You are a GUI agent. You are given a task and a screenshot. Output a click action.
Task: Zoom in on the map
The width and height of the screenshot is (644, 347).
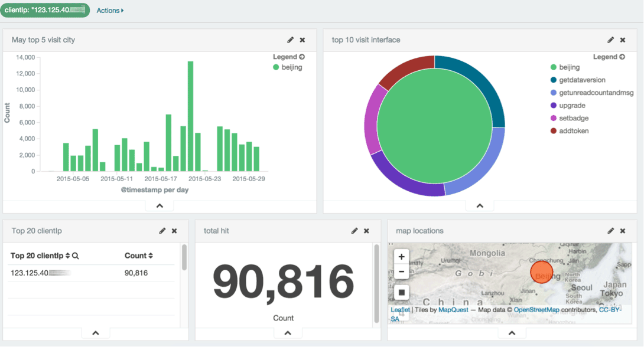pyautogui.click(x=401, y=257)
